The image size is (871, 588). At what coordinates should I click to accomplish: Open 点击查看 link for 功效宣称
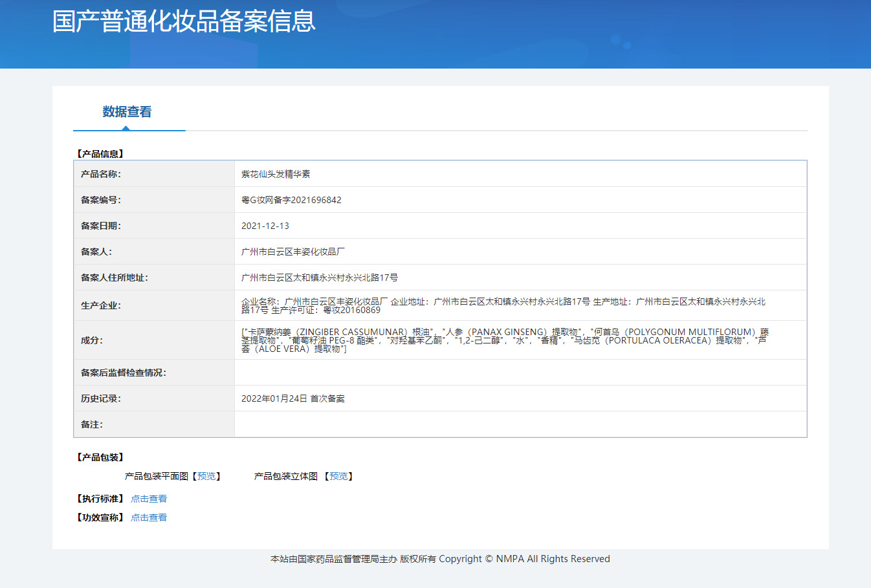pyautogui.click(x=149, y=517)
